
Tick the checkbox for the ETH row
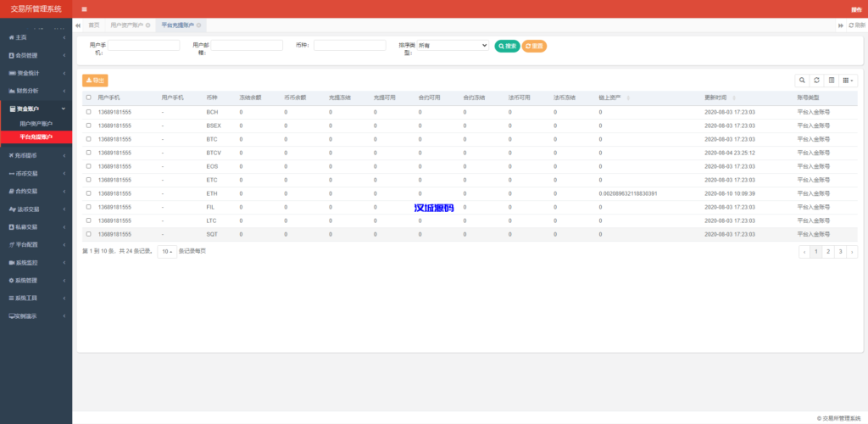pos(88,193)
